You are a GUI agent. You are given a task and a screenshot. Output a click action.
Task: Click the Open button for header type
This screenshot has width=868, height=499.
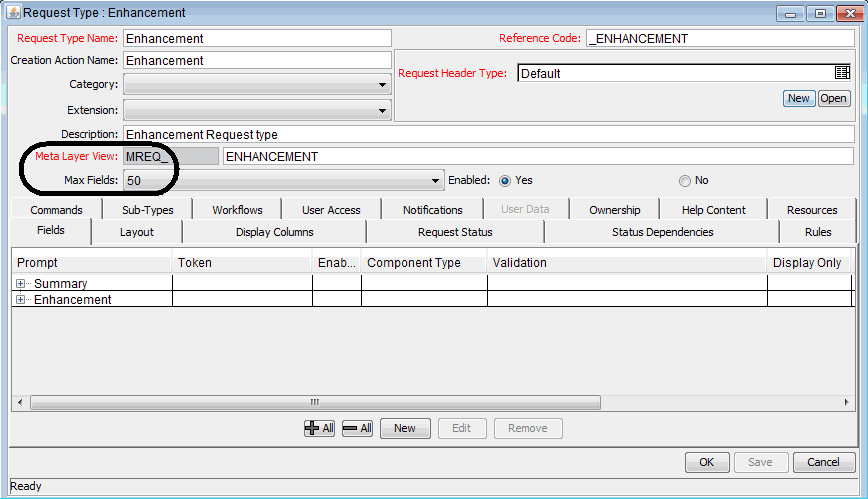point(833,98)
